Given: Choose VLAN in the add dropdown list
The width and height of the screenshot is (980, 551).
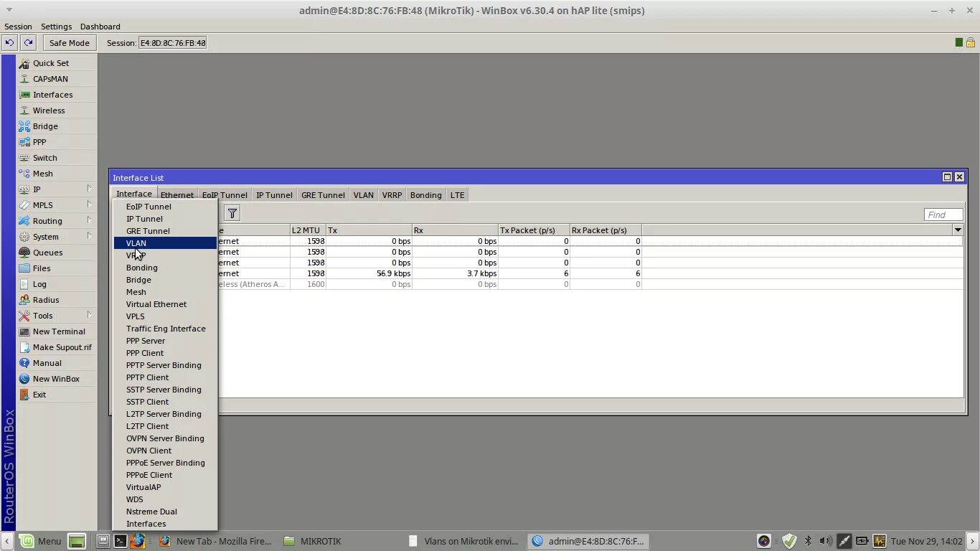Looking at the screenshot, I should click(165, 243).
